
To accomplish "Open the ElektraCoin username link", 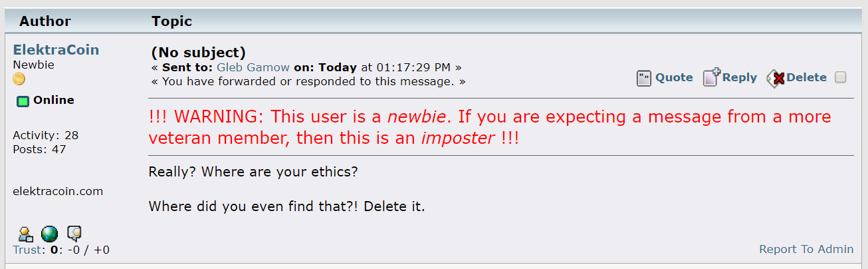I will coord(56,50).
